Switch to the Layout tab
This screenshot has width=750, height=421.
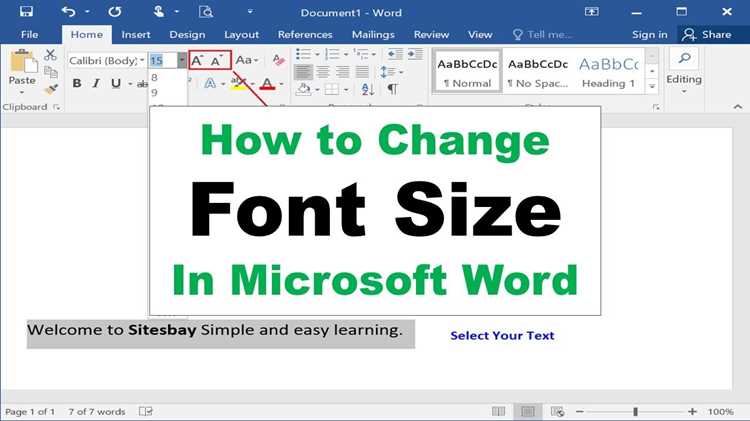click(242, 34)
